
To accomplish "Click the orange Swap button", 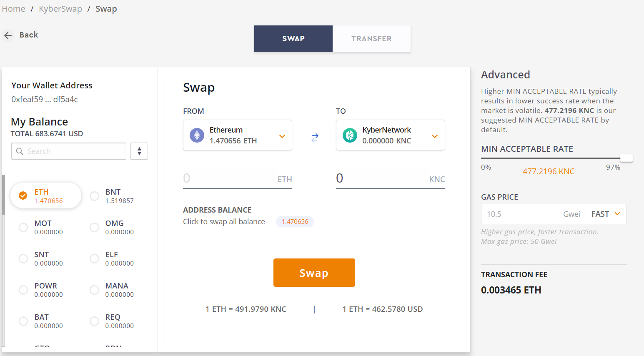I will (x=314, y=273).
